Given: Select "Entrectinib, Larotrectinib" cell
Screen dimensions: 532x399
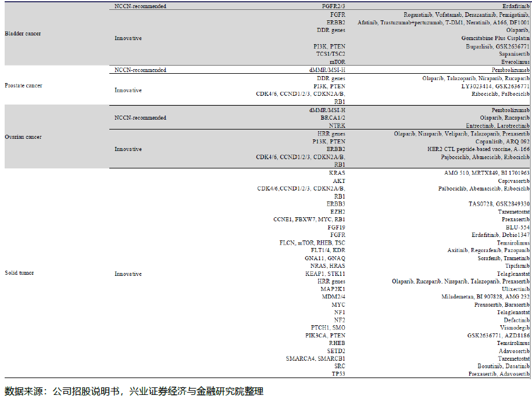Looking at the screenshot, I should [498, 126].
